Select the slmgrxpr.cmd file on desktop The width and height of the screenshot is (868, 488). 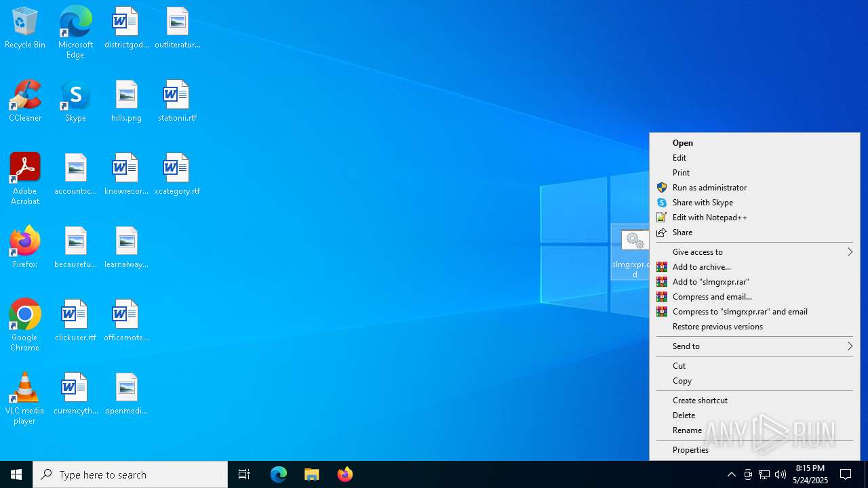631,252
